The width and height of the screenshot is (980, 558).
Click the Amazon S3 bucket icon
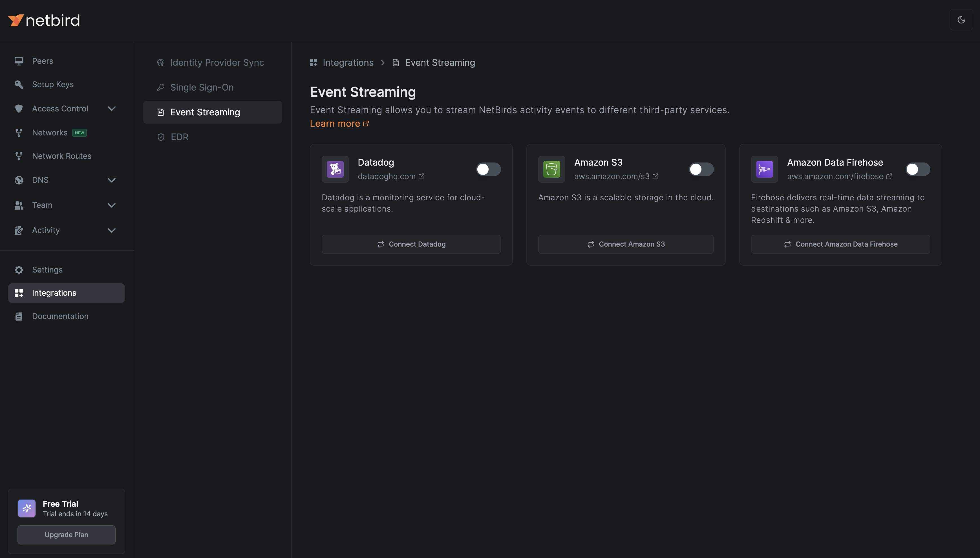tap(551, 169)
